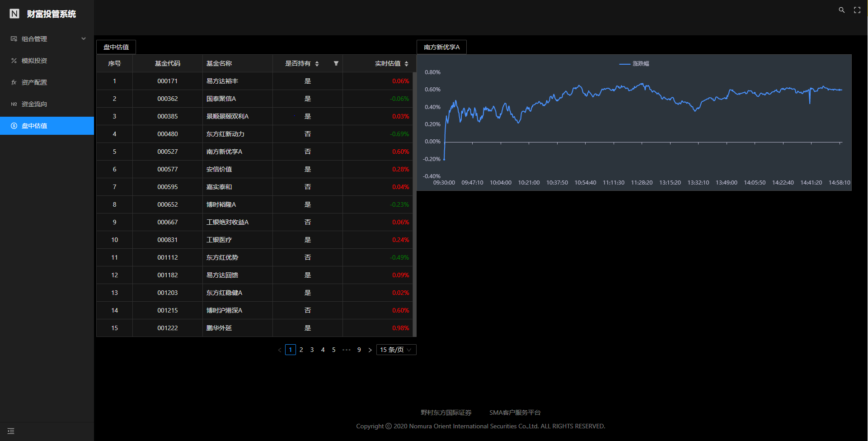Select the 资金流向 sidebar icon
The height and width of the screenshot is (441, 868).
(14, 104)
